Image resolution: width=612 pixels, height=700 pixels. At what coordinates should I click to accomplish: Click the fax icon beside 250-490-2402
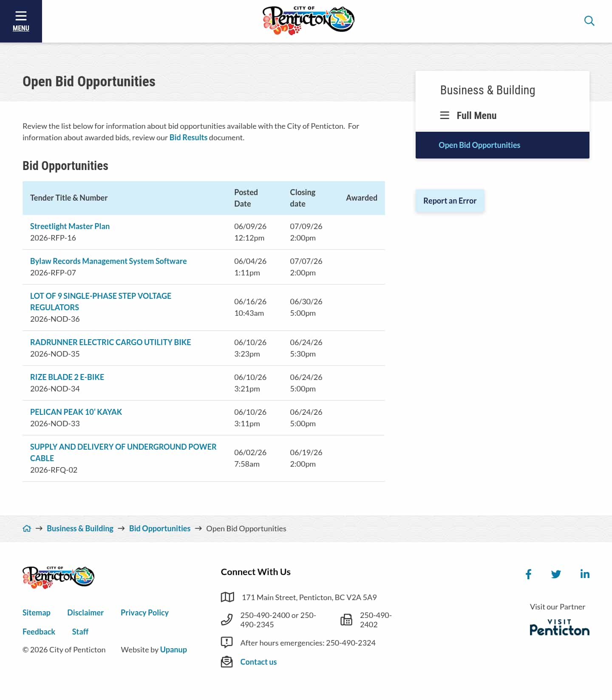pyautogui.click(x=346, y=620)
